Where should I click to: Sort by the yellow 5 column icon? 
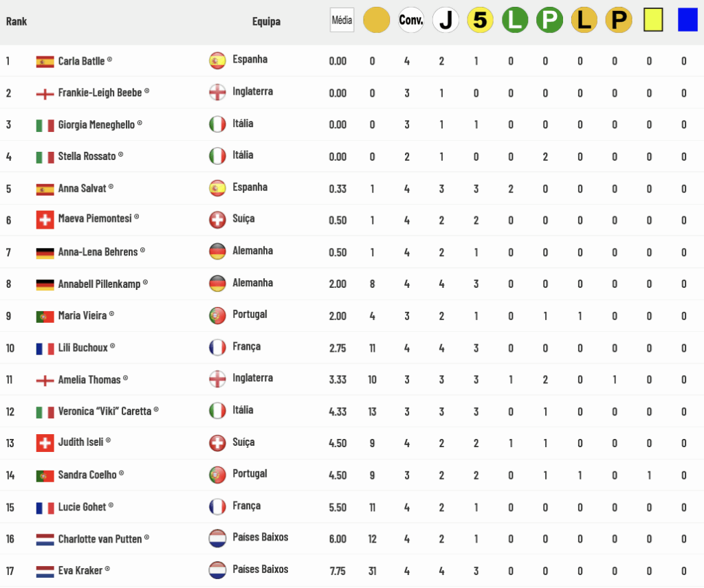tap(480, 20)
